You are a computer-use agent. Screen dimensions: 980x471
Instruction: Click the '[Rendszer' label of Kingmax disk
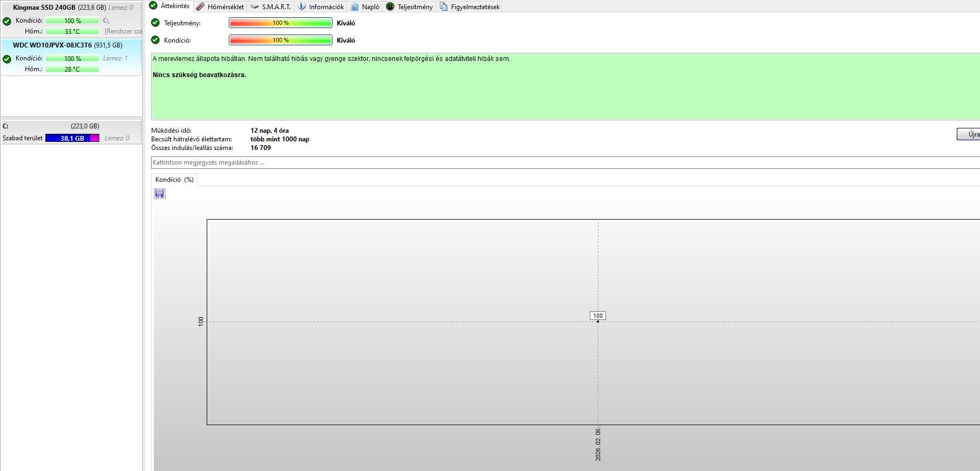[x=123, y=31]
